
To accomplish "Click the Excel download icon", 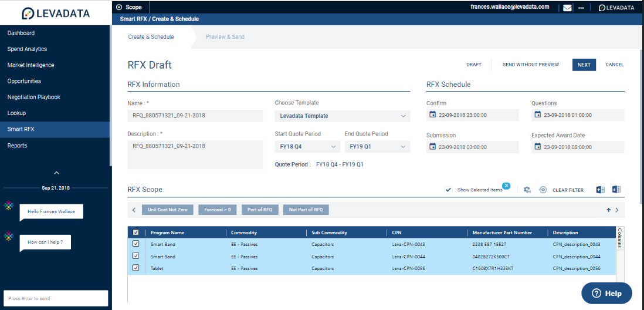I will pyautogui.click(x=616, y=190).
